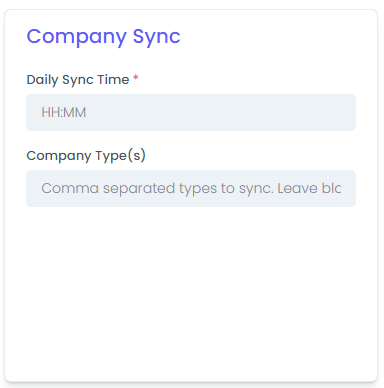The width and height of the screenshot is (384, 388).
Task: Click the Company Sync card's blank white space
Action: click(x=191, y=293)
